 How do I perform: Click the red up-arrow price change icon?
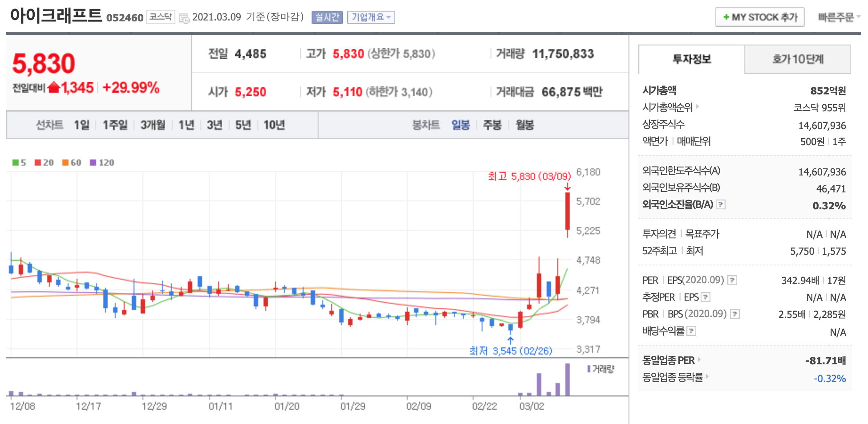point(54,87)
